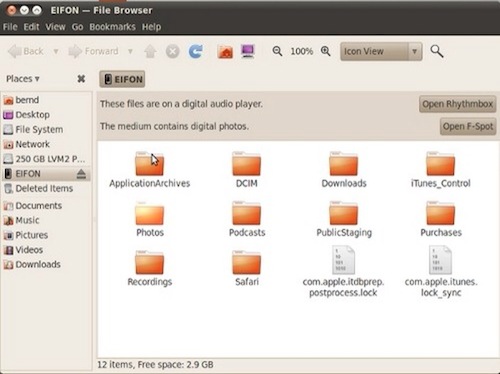
Task: Eject the EIFON device
Action: pos(81,174)
